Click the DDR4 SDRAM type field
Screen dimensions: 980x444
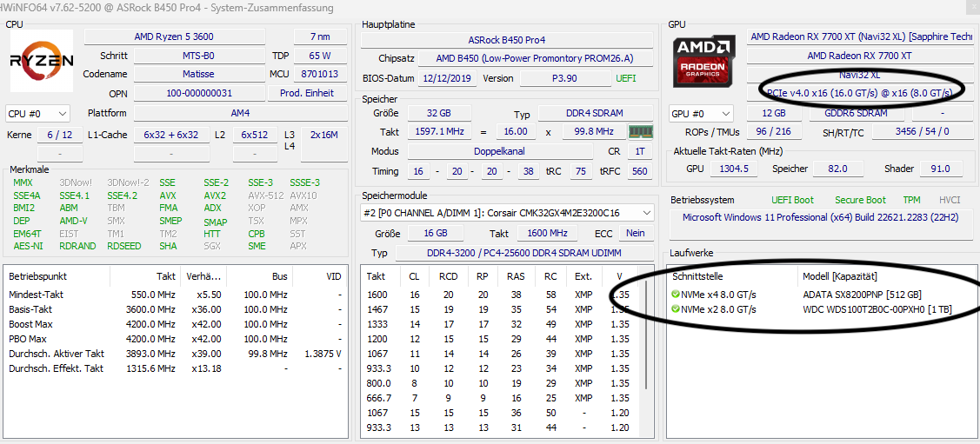point(596,116)
